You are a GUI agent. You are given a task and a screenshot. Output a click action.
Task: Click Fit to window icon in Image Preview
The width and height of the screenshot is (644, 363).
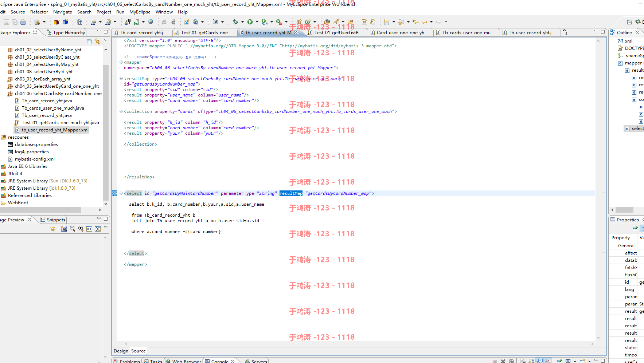tap(98, 229)
